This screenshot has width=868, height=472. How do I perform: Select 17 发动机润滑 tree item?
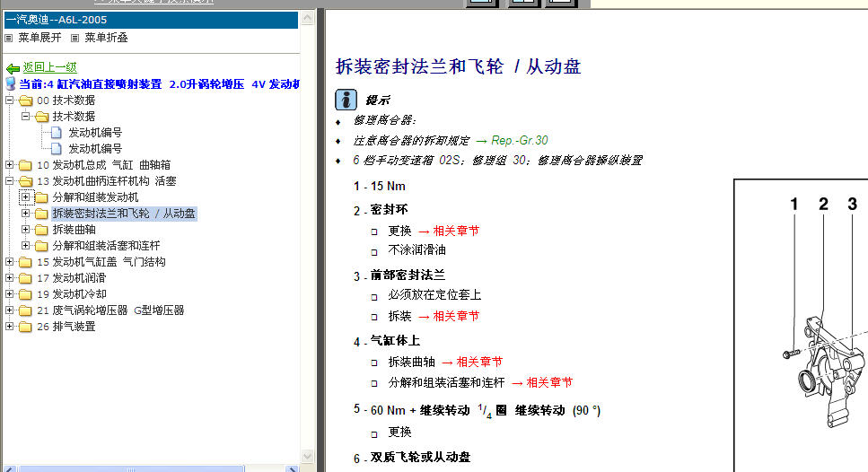click(72, 278)
